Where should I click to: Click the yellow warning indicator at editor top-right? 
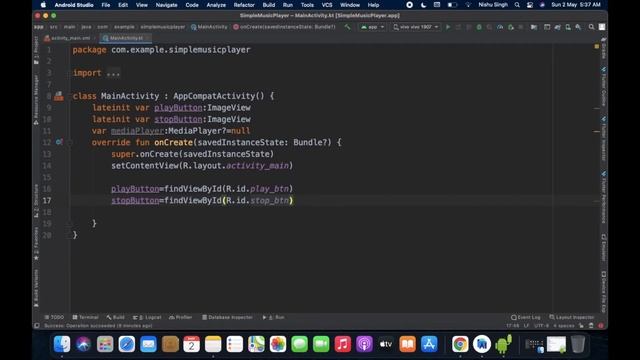(597, 47)
